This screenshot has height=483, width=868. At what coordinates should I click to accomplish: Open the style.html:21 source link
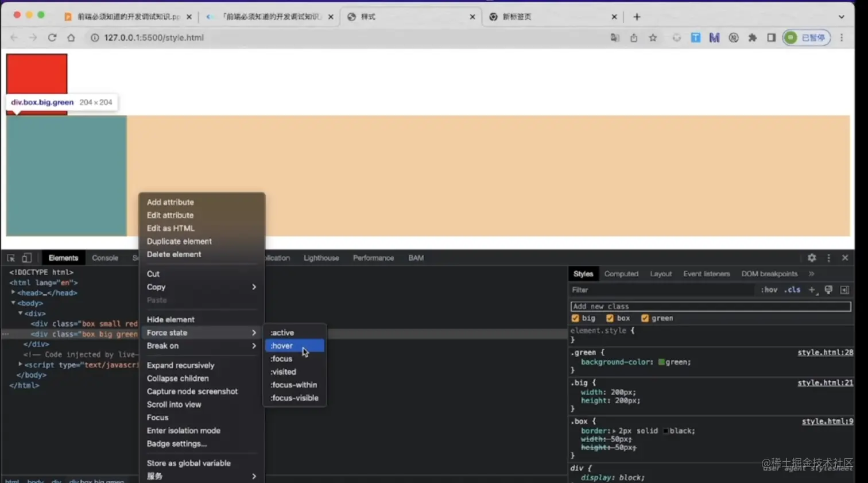[x=825, y=382]
